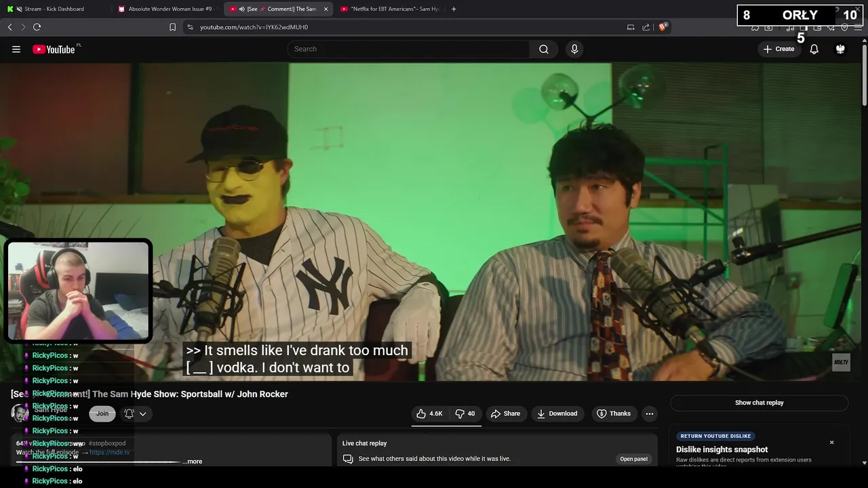Bookmark this page with the bookmark icon
This screenshot has width=868, height=488.
(172, 27)
